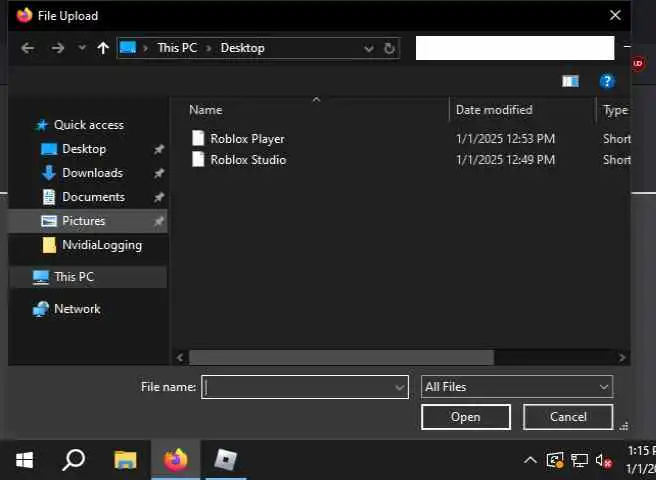This screenshot has height=480, width=656.
Task: Click the scroll-right arrow of file list
Action: tap(622, 357)
